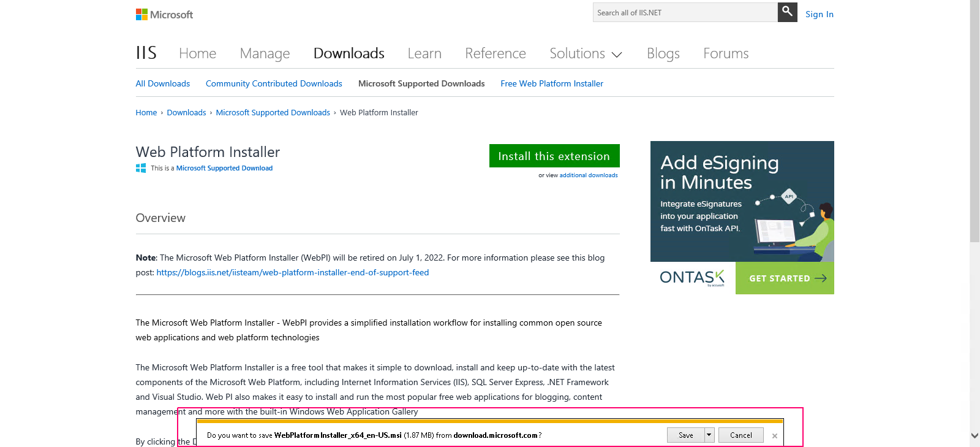Click the scrollbar down arrow

pyautogui.click(x=974, y=436)
